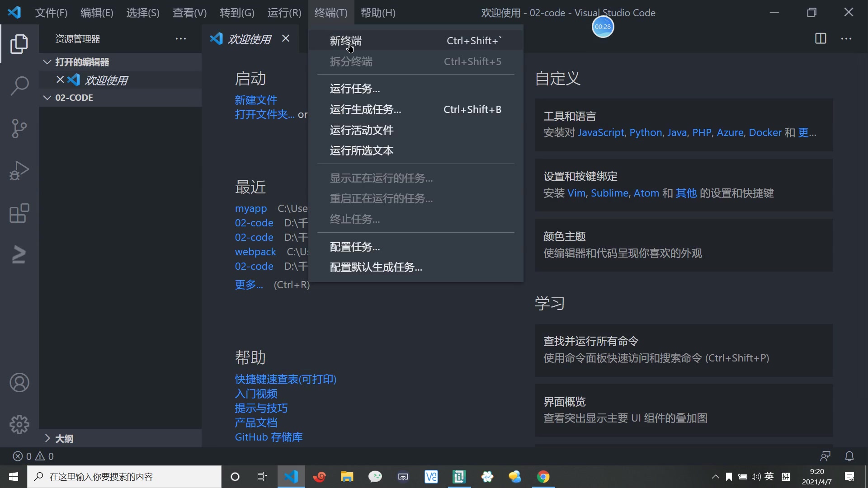Screen dimensions: 868x488
Task: Close 欢迎使用 in open editors list
Action: [60, 80]
